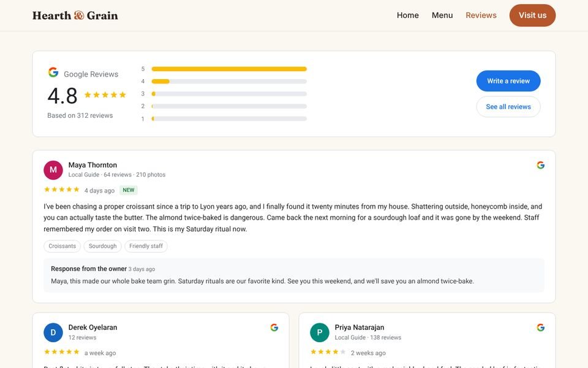The image size is (588, 368).
Task: Click the Hearth & Grain logo
Action: [x=75, y=15]
